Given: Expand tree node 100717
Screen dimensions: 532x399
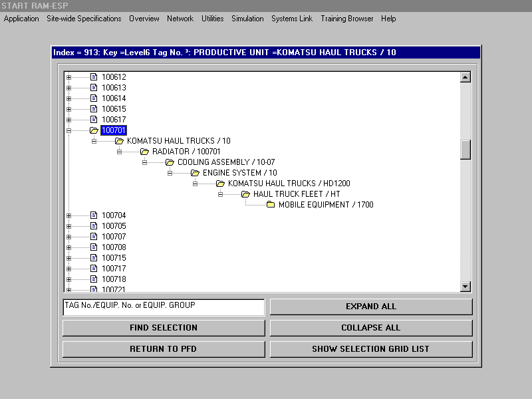Looking at the screenshot, I should (69, 269).
